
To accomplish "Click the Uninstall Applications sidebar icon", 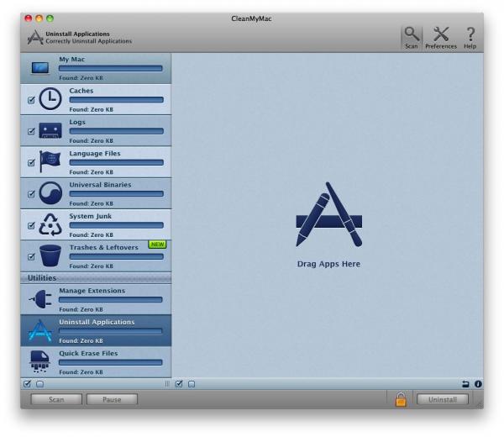I will pos(39,330).
